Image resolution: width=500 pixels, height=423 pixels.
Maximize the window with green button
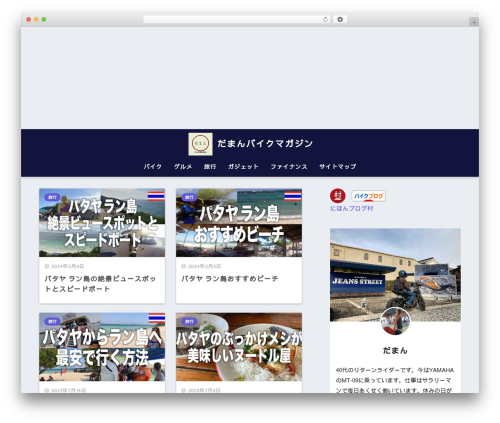[44, 20]
